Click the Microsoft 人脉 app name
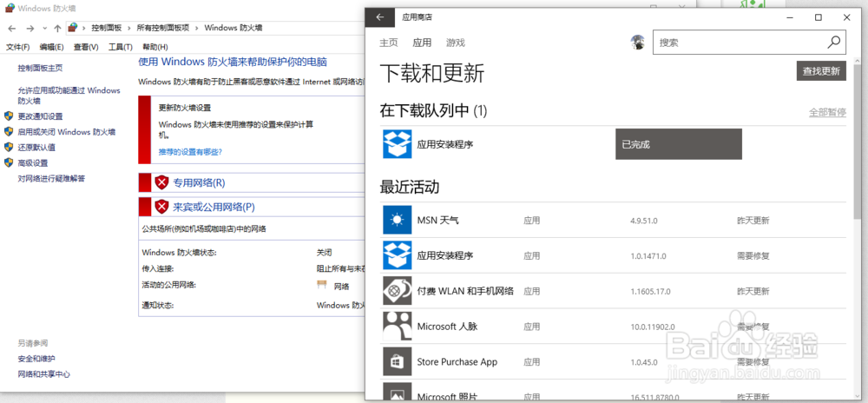Viewport: 868px width, 403px height. (x=447, y=327)
